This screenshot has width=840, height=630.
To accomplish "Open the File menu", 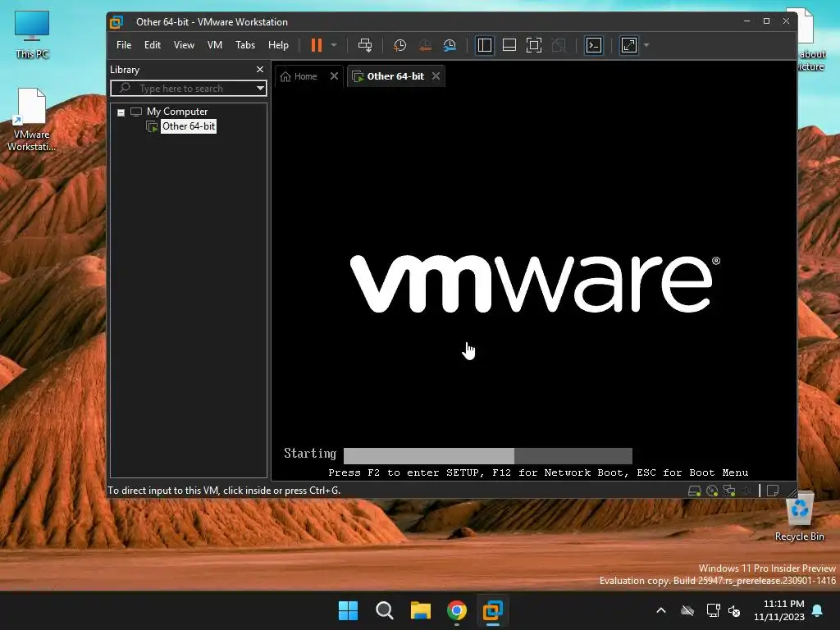I will click(x=124, y=45).
